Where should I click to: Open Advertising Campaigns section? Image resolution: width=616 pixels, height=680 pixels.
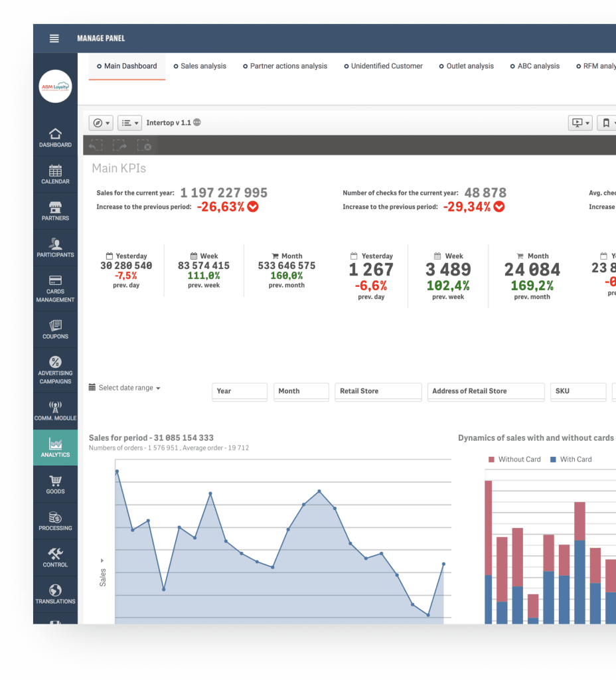click(55, 370)
